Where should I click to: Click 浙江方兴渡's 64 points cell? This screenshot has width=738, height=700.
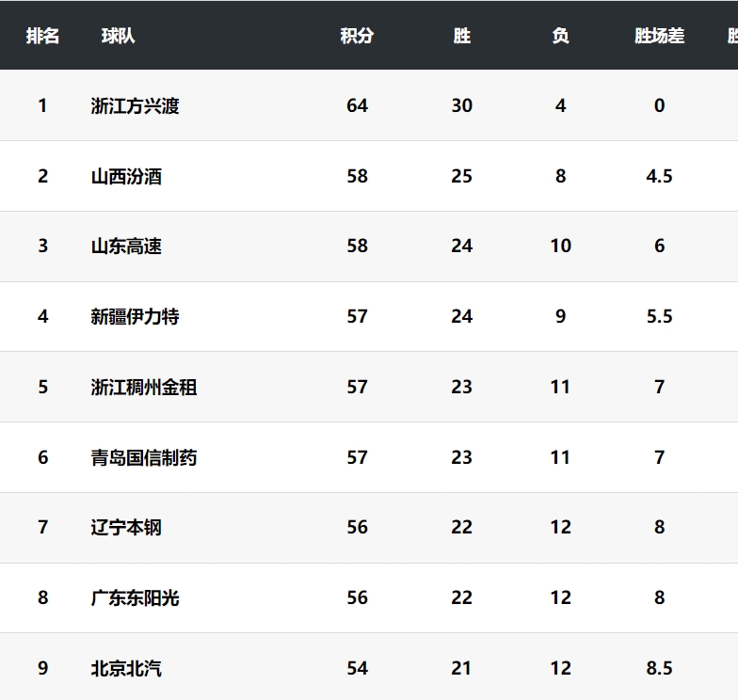[x=357, y=105]
